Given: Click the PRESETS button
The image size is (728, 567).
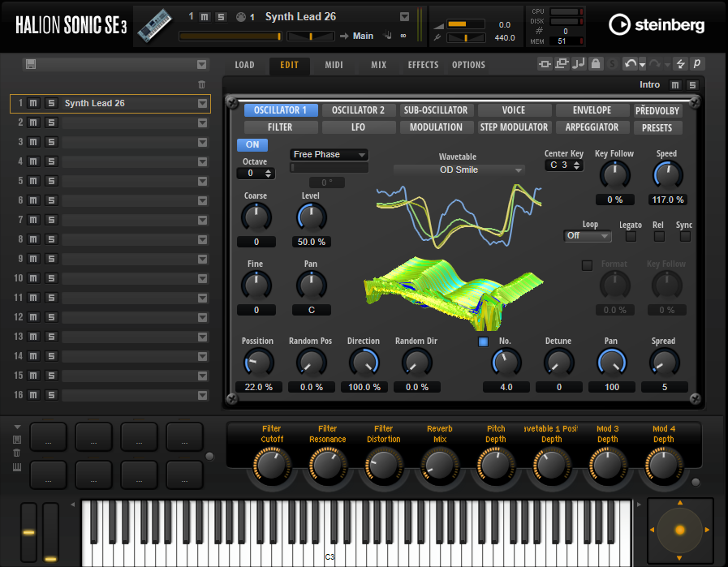Looking at the screenshot, I should (x=657, y=127).
